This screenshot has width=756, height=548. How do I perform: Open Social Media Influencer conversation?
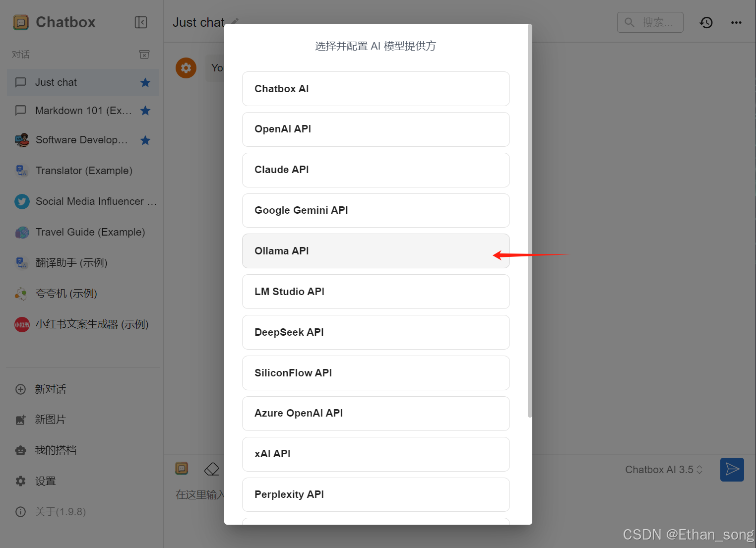83,201
